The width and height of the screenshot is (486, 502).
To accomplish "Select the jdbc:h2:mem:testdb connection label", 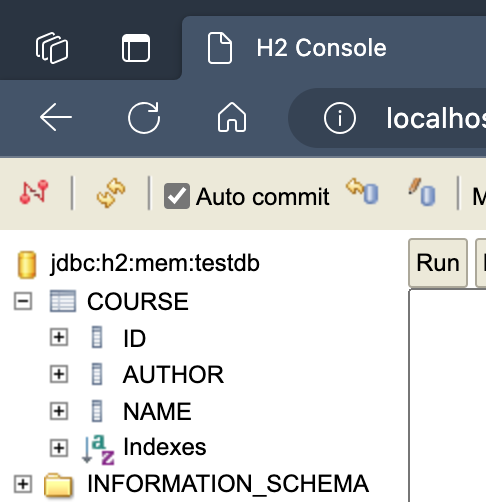I will click(155, 263).
